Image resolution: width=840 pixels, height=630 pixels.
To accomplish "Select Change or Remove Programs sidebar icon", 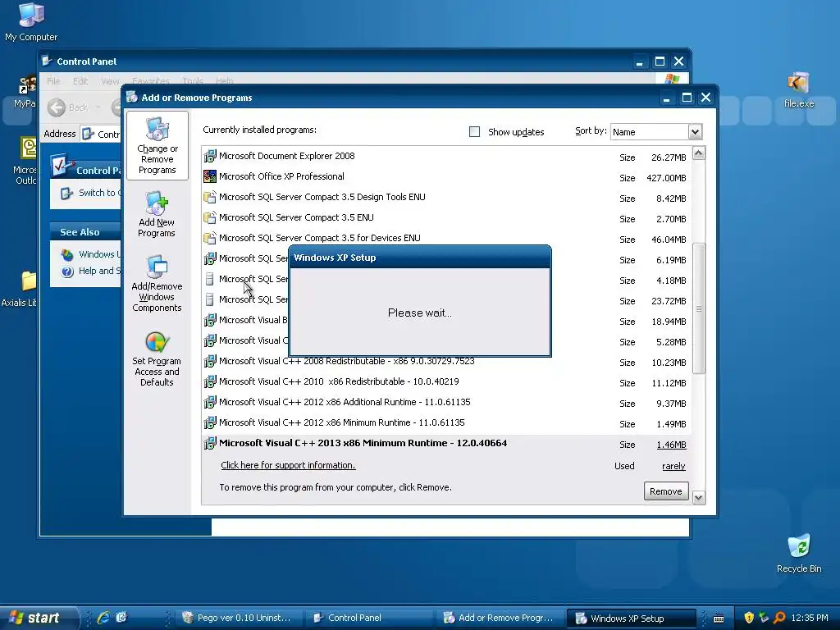I will click(x=157, y=145).
